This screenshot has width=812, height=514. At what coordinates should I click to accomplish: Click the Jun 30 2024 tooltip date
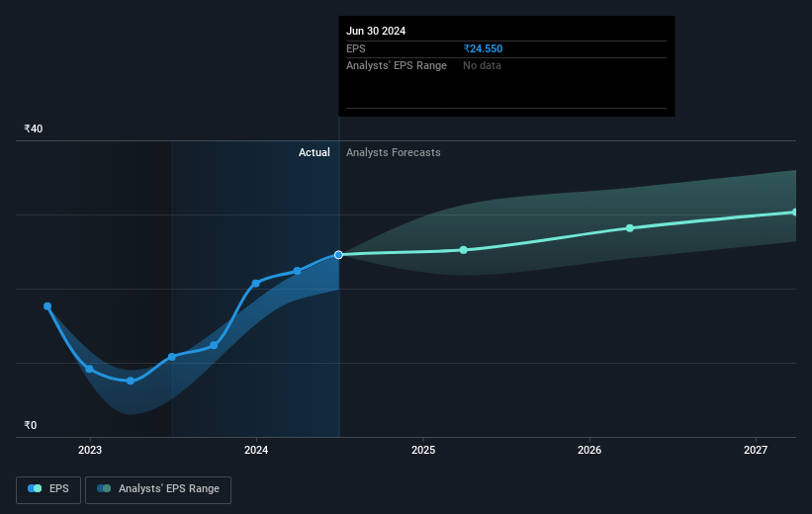tap(376, 31)
